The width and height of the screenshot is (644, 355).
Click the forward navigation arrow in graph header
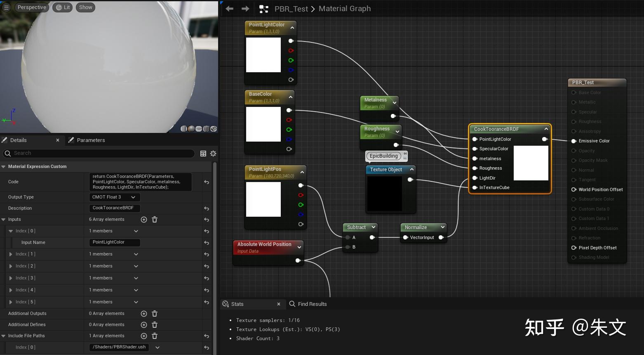point(245,9)
